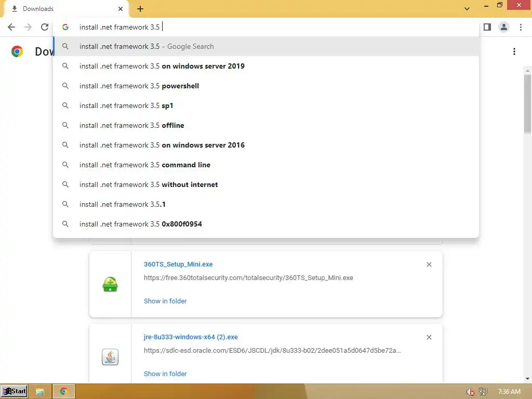Go back with the browser back arrow
The image size is (532, 399).
[x=11, y=27]
